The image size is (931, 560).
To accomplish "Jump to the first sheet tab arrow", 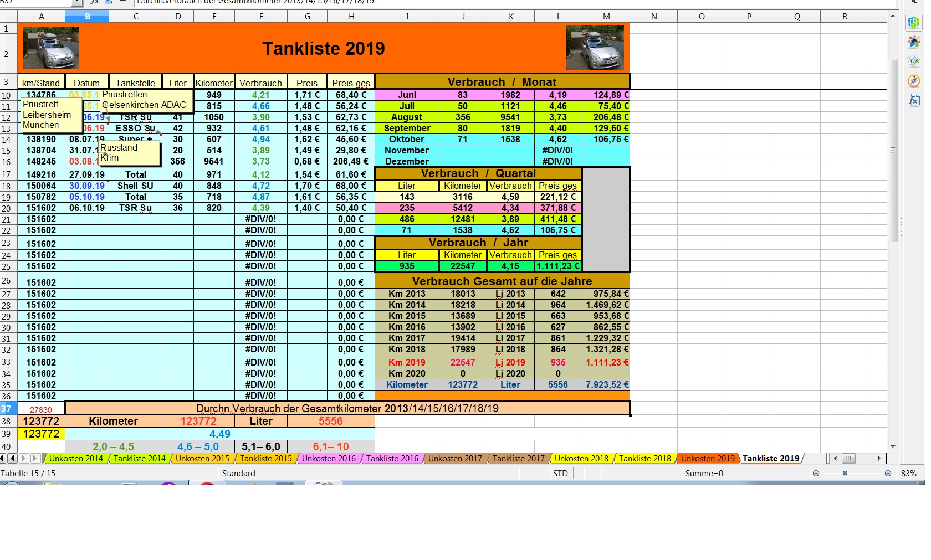I will (x=3, y=458).
